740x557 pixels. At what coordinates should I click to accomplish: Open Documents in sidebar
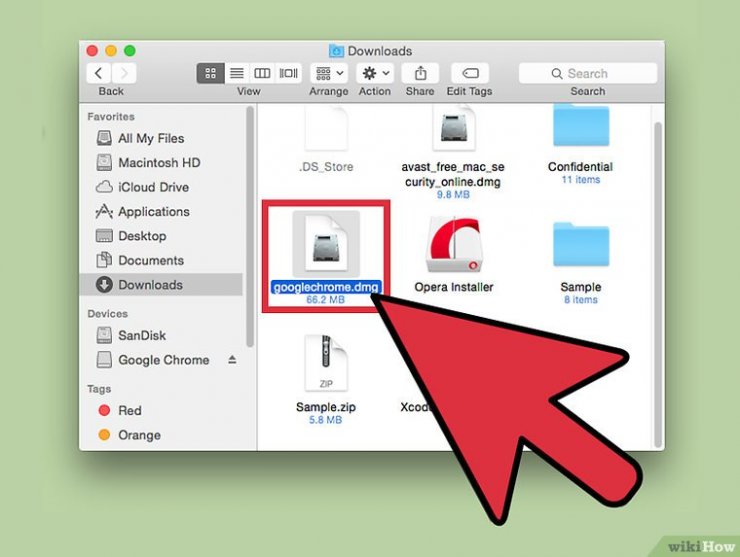coord(161,261)
